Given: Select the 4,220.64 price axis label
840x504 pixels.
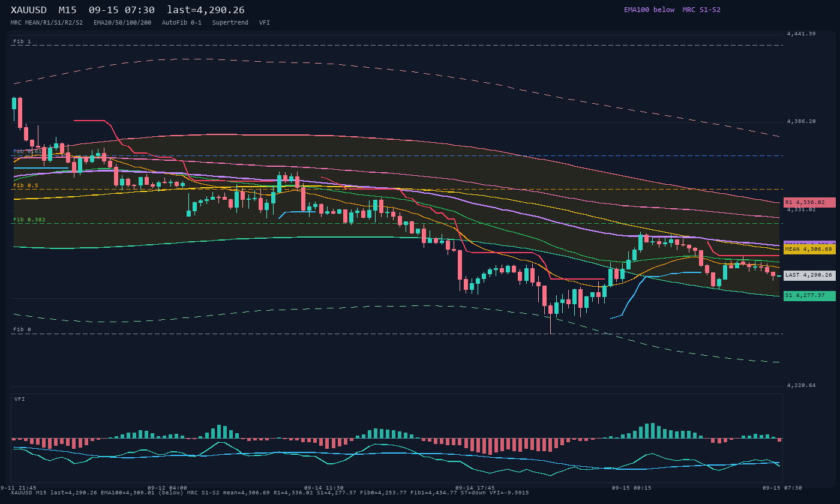Looking at the screenshot, I should click(x=802, y=385).
